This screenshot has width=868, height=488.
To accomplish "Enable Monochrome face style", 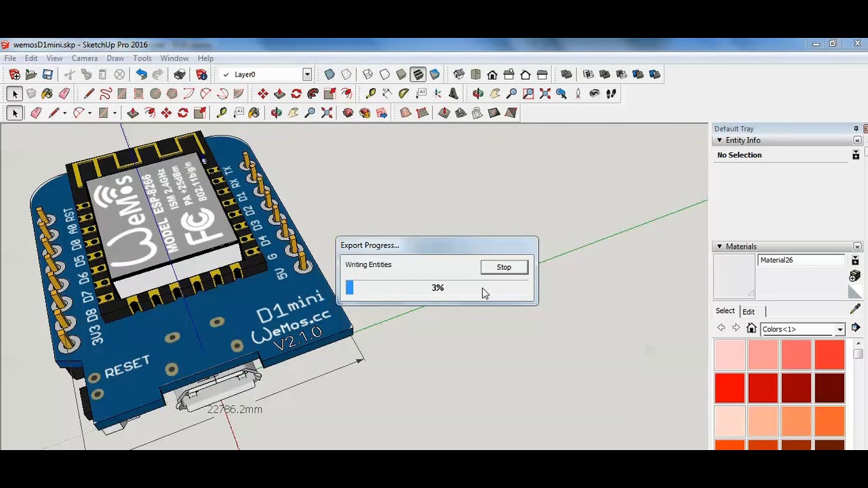I will tap(435, 75).
